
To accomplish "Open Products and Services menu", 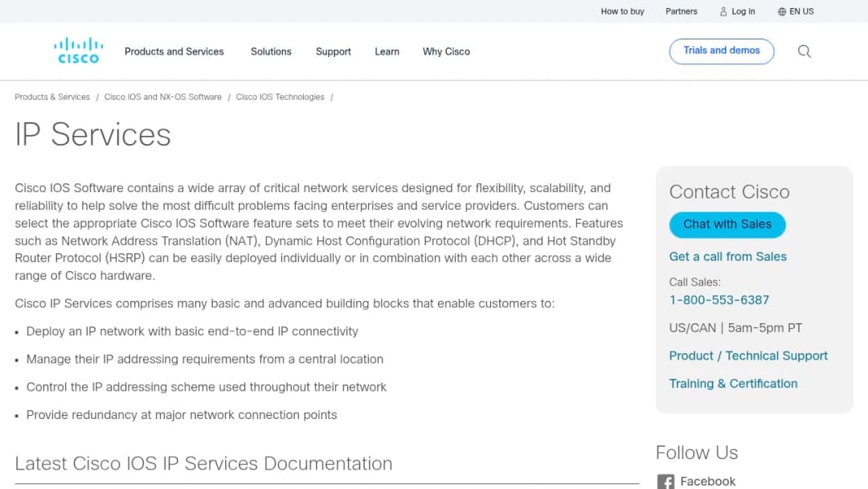I will 174,51.
